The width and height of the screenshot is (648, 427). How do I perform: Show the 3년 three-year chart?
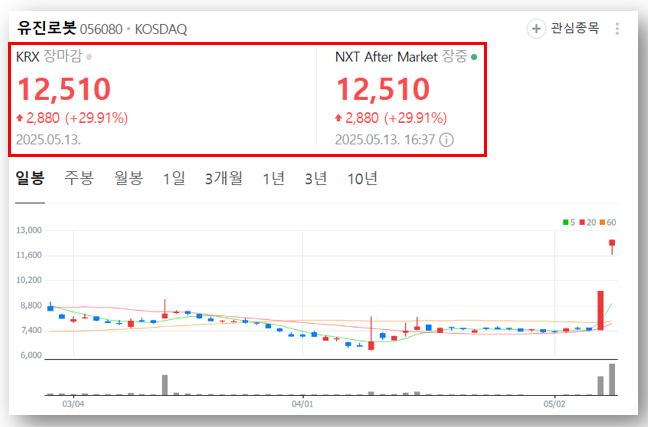[316, 178]
